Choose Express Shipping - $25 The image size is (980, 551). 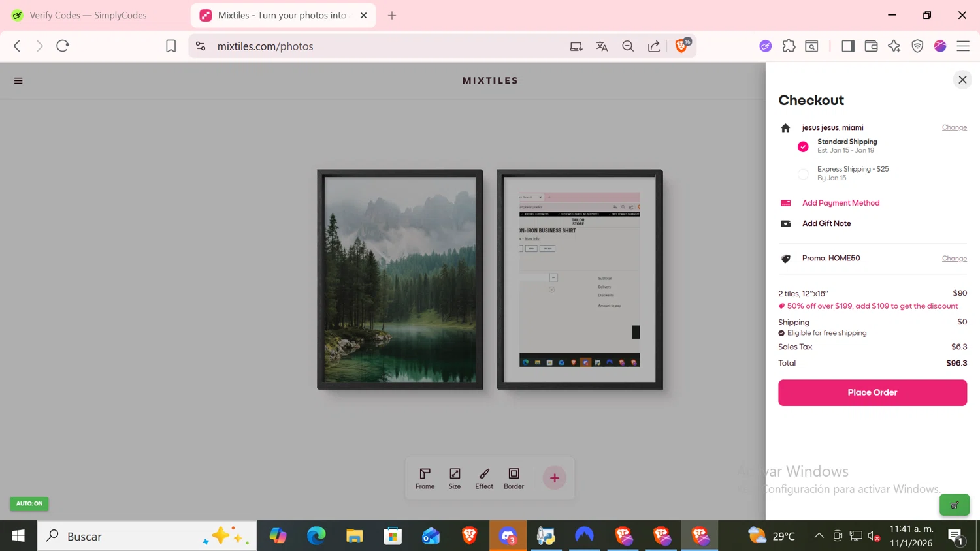[x=803, y=174]
